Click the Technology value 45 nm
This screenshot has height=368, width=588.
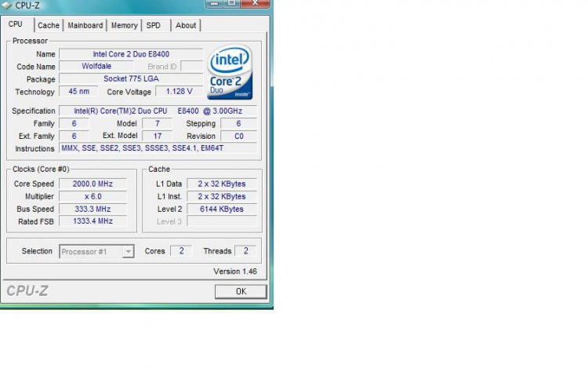tap(78, 91)
